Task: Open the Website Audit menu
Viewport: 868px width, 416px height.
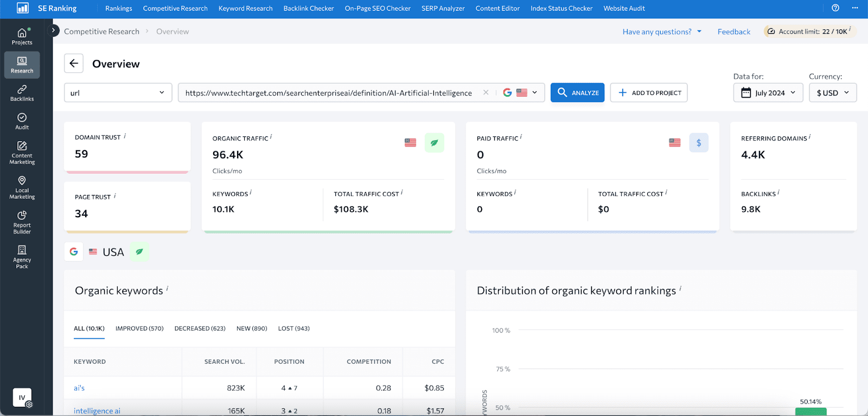Action: point(624,8)
